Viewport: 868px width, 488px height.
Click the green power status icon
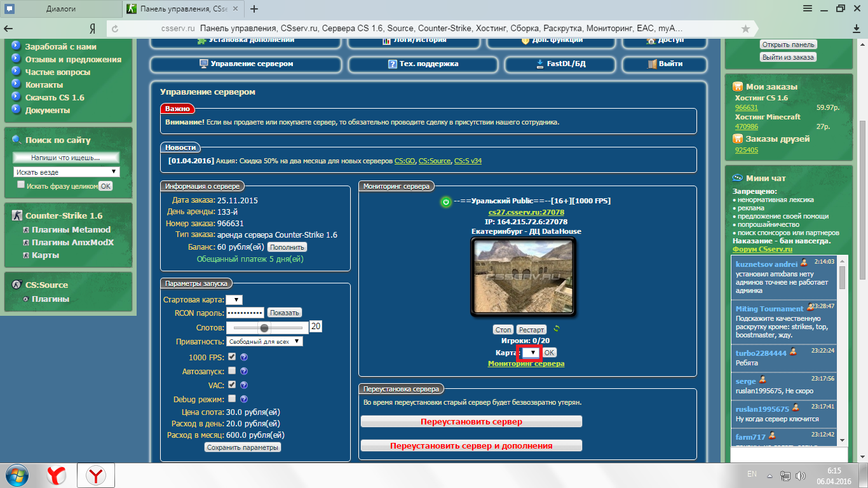[x=446, y=201]
